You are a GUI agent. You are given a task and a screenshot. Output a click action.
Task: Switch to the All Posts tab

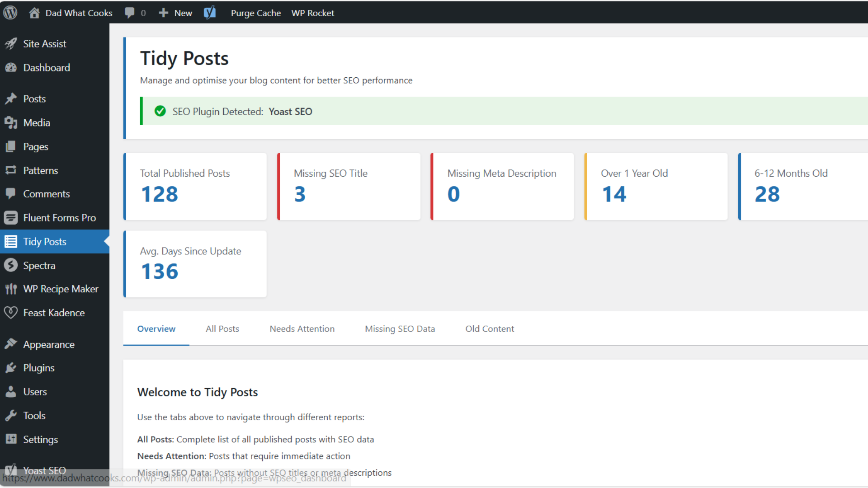coord(222,329)
